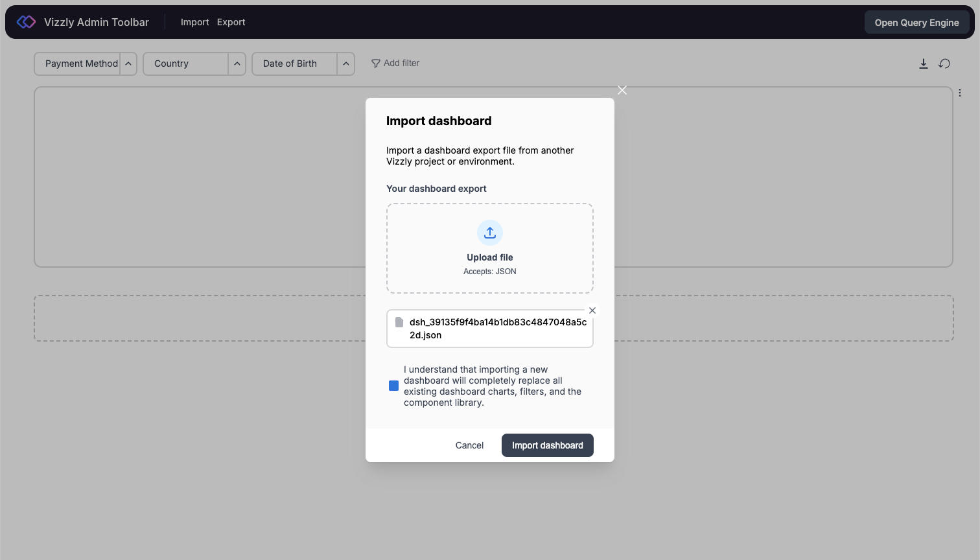Image resolution: width=980 pixels, height=560 pixels.
Task: Click Add filter with funnel icon
Action: [x=395, y=63]
